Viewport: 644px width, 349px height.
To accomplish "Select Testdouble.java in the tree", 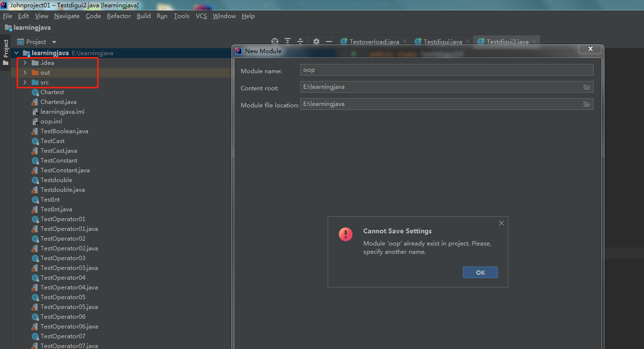I will [62, 190].
